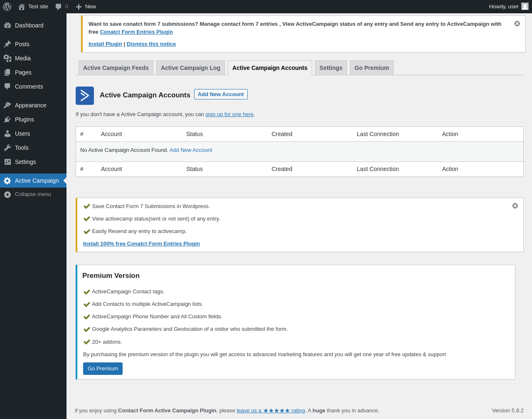Screen dimensions: 532x419
Task: Click the Users icon in sidebar
Action: coord(7,134)
